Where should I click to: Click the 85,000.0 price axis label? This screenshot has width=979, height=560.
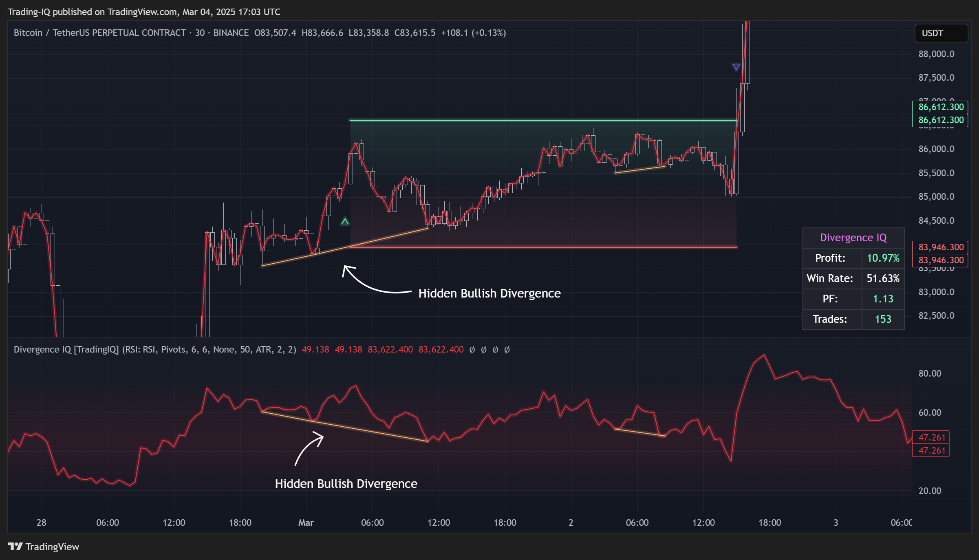click(936, 196)
